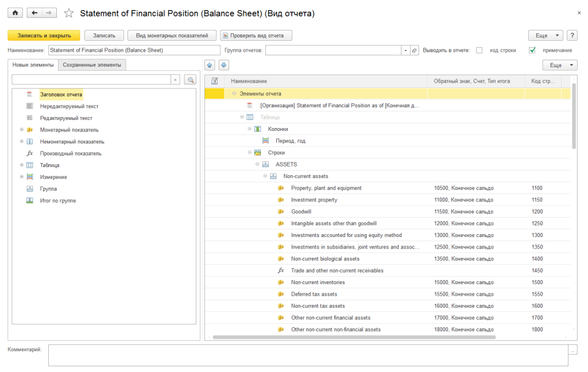The image size is (588, 372).
Task: Add report to favorites with star icon
Action: pyautogui.click(x=69, y=13)
